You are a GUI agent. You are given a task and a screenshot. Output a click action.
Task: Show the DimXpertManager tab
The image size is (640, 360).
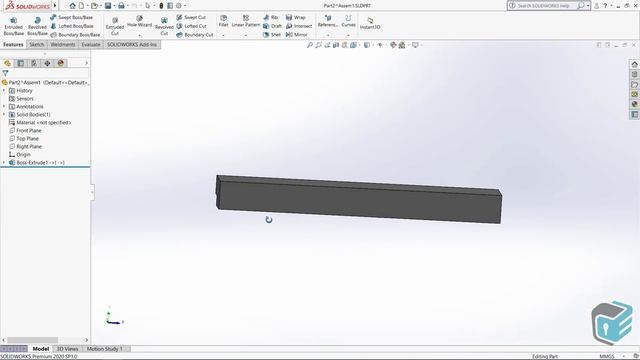point(47,63)
